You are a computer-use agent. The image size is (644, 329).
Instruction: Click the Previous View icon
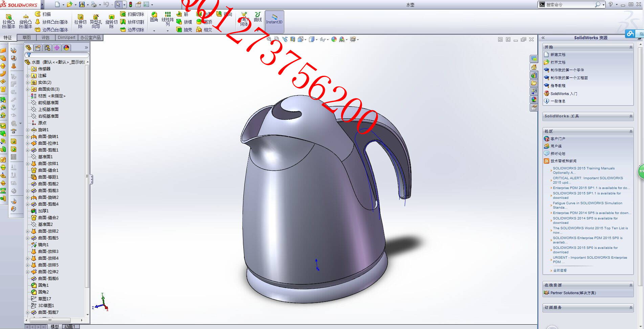coord(285,39)
